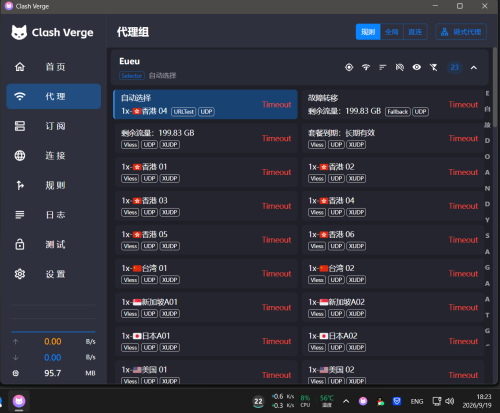Select the 自动选择 proxy card
The height and width of the screenshot is (413, 500).
click(205, 104)
